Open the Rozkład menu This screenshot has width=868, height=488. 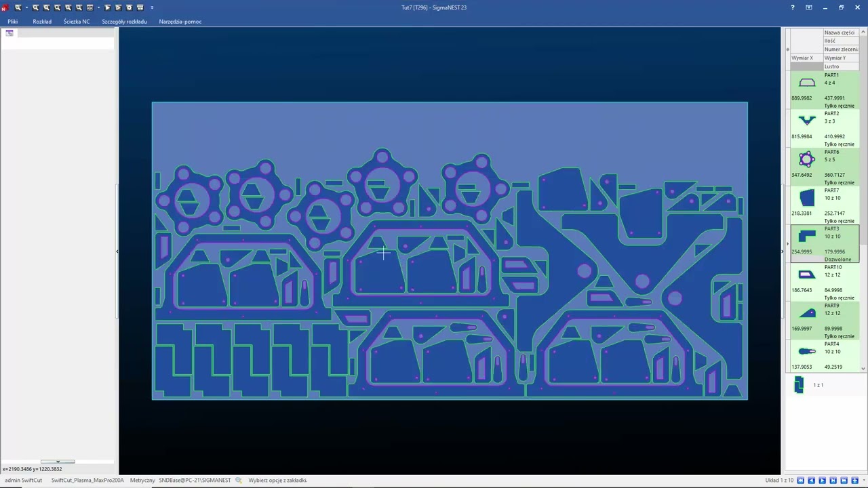[x=42, y=22]
